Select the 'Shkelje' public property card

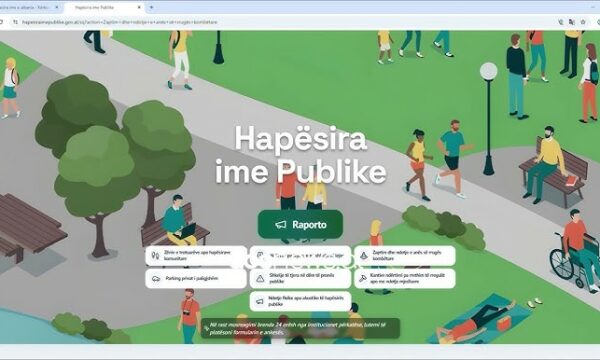(300, 279)
